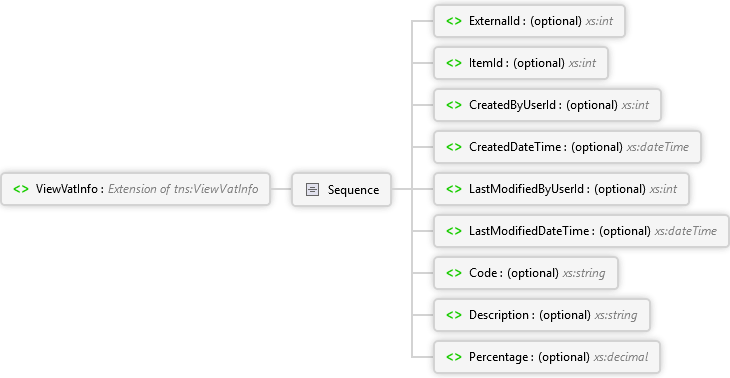
Task: Click the element icon next to Percentage
Action: 454,357
